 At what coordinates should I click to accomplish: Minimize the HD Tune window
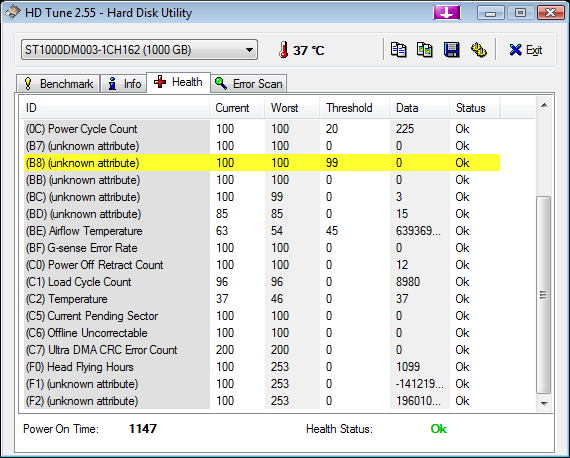491,13
